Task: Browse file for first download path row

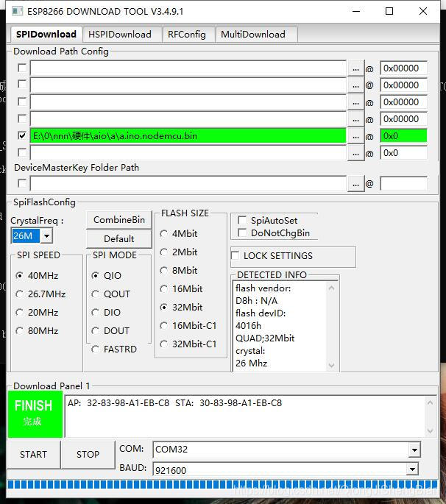Action: 355,68
